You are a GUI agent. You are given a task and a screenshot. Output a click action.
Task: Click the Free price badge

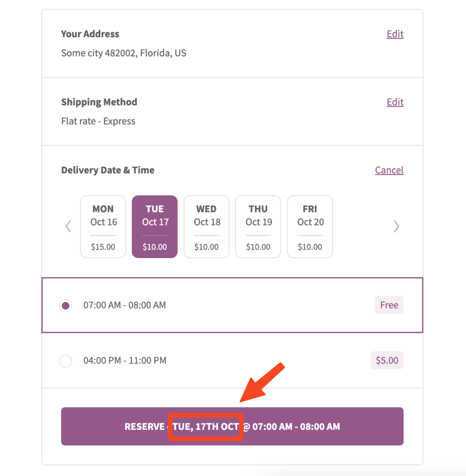[x=389, y=305]
